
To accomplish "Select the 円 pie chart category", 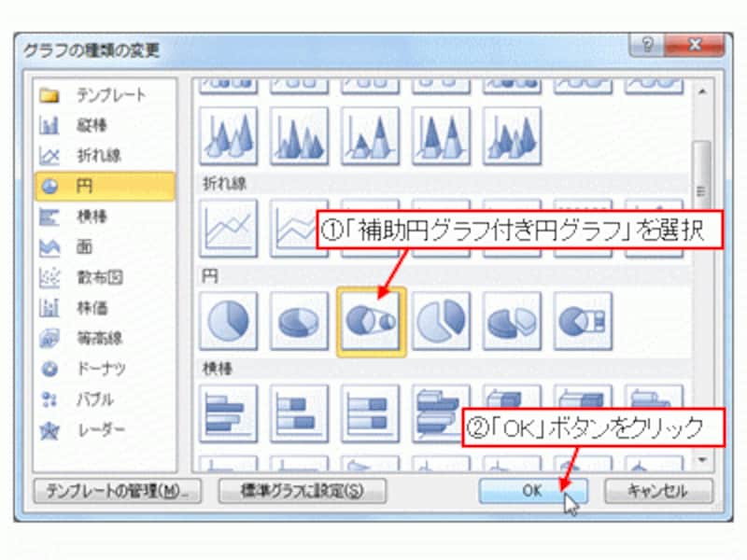I will [105, 186].
